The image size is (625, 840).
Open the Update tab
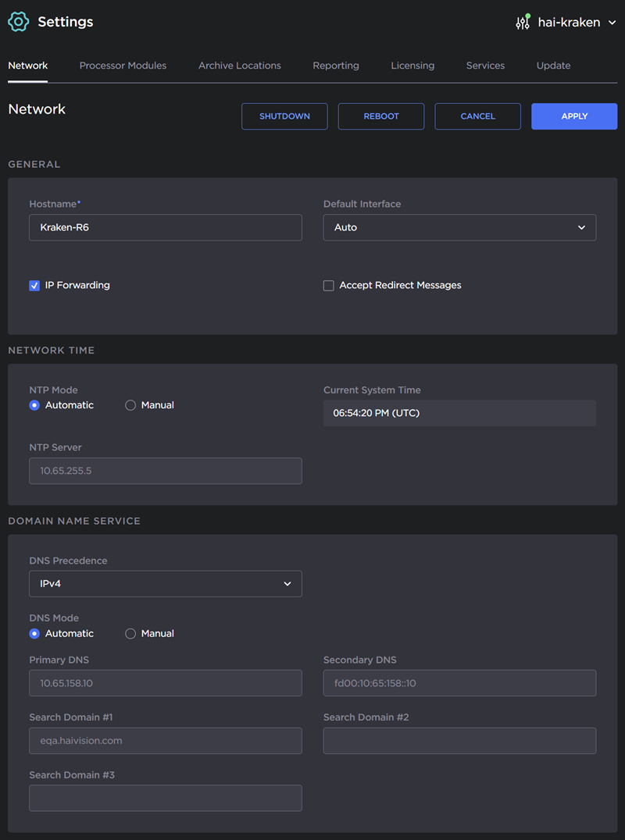pyautogui.click(x=553, y=66)
